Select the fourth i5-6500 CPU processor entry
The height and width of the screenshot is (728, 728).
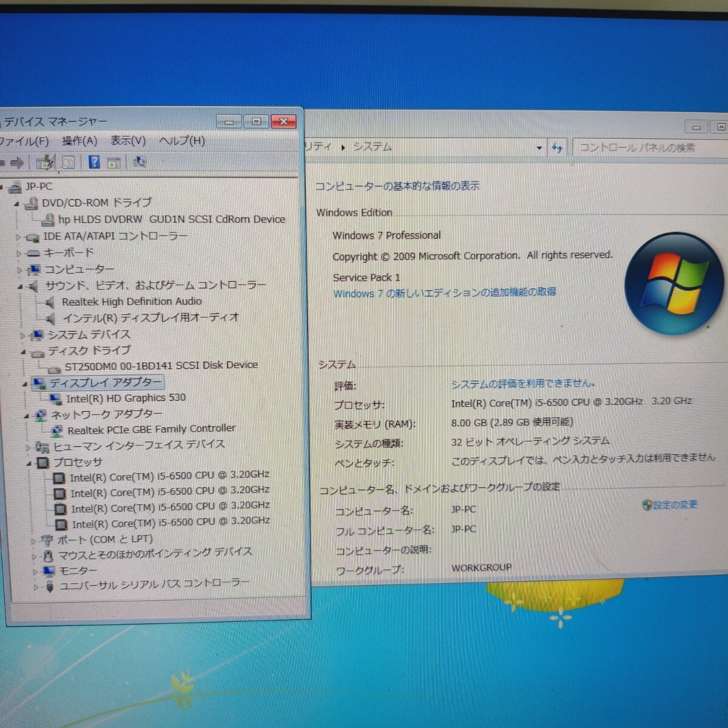click(x=171, y=522)
